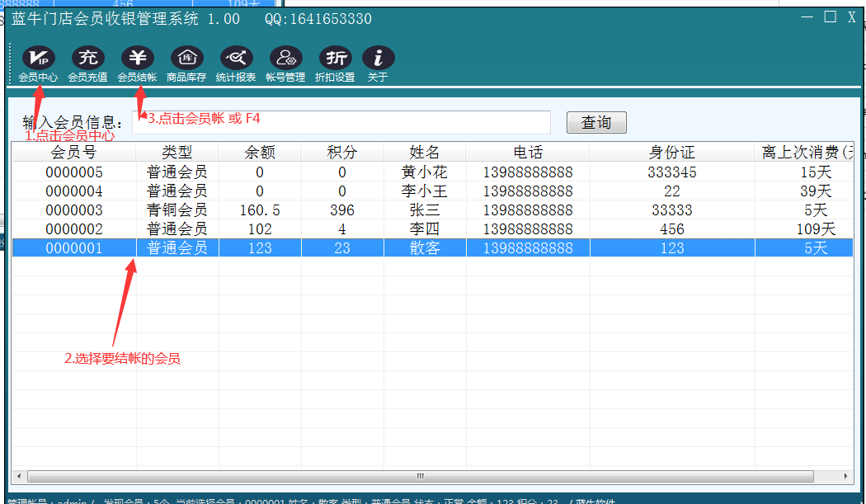Click horizontal scrollbar right arrow
Image resolution: width=866 pixels, height=504 pixels.
[847, 476]
